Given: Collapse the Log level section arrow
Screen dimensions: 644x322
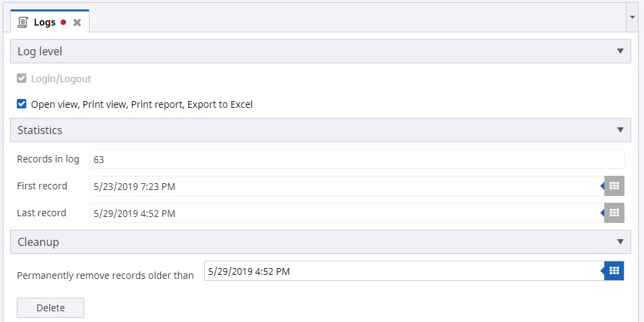Looking at the screenshot, I should coord(620,51).
